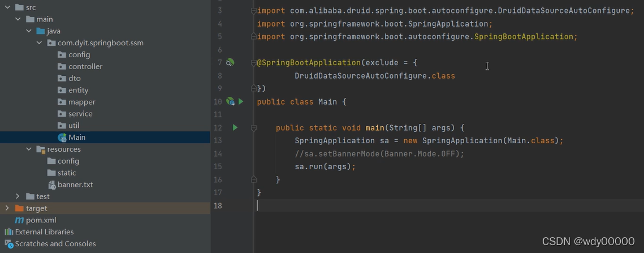Run the main method from line 12 gutter
This screenshot has width=644, height=253.
coord(235,127)
